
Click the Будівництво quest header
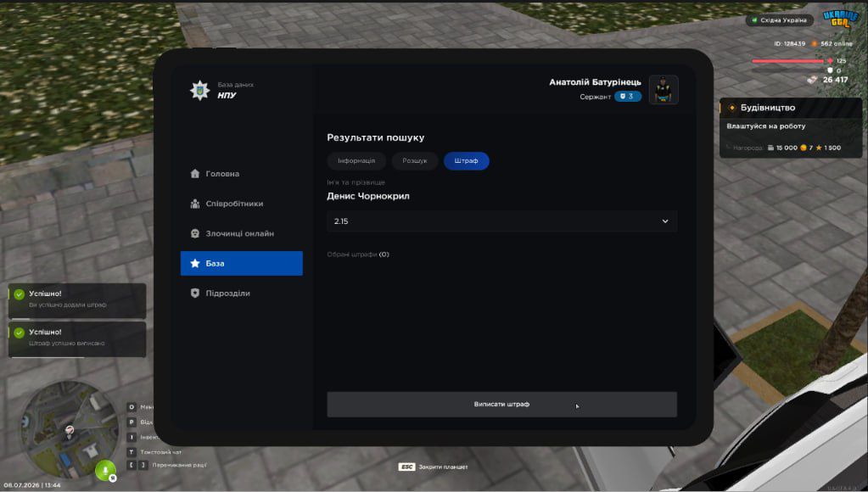[791, 108]
